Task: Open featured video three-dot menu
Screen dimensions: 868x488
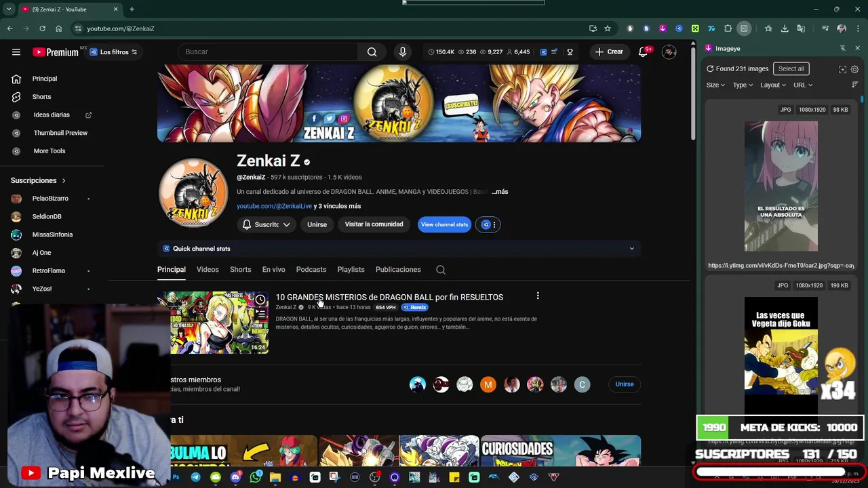Action: (538, 296)
